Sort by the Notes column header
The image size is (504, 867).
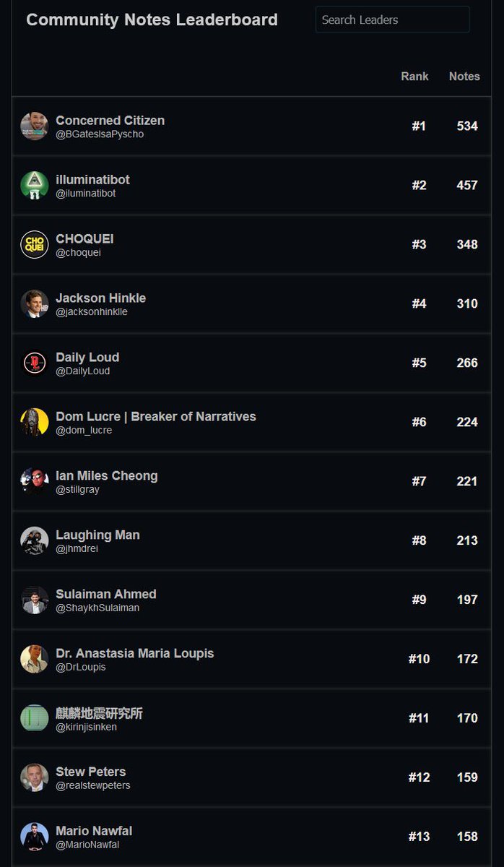(464, 76)
